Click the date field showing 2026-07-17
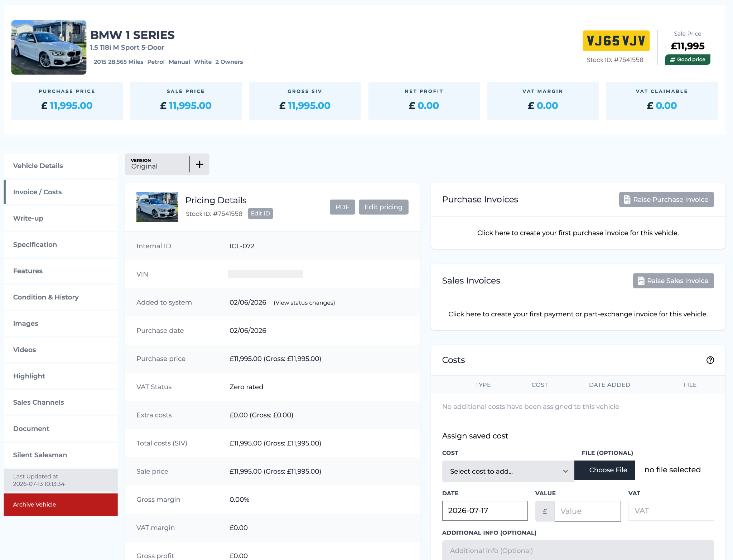Viewport: 733px width, 560px height. click(x=485, y=511)
